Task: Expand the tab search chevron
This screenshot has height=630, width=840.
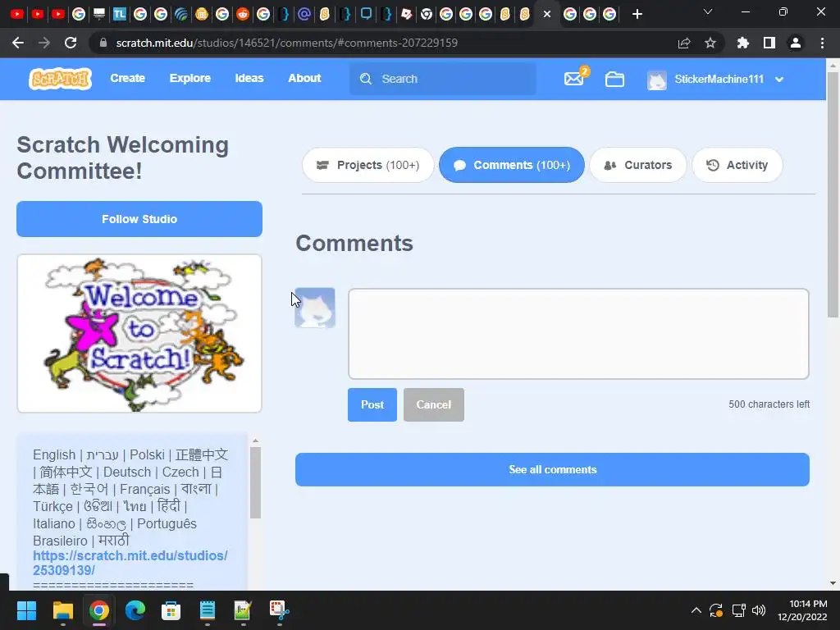Action: 708,11
